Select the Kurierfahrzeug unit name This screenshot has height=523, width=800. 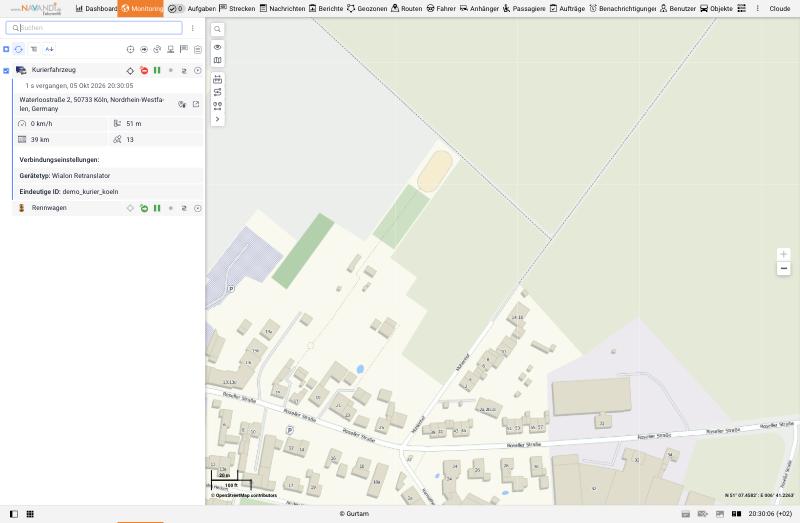coord(54,70)
